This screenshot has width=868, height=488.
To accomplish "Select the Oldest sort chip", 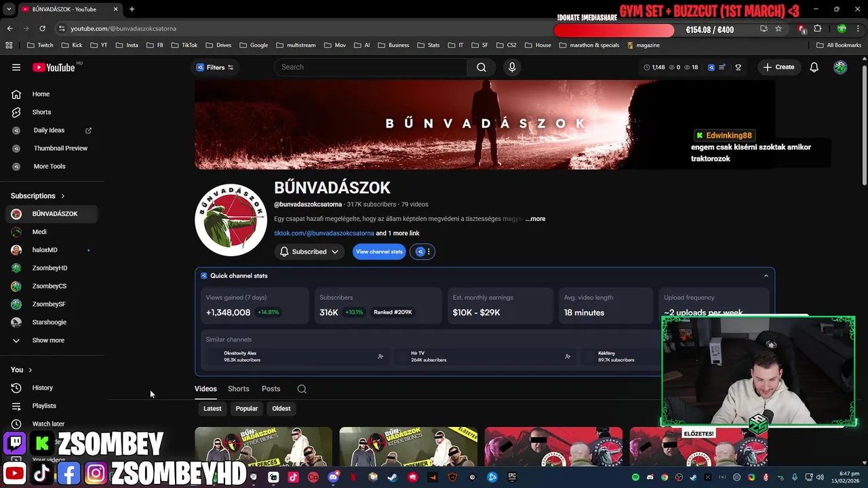I will 281,409.
